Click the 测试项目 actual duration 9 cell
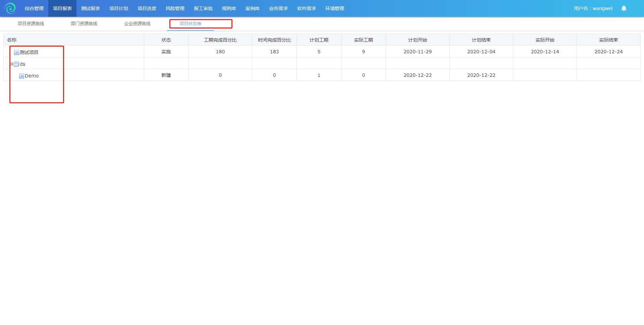The height and width of the screenshot is (325, 644). point(364,52)
